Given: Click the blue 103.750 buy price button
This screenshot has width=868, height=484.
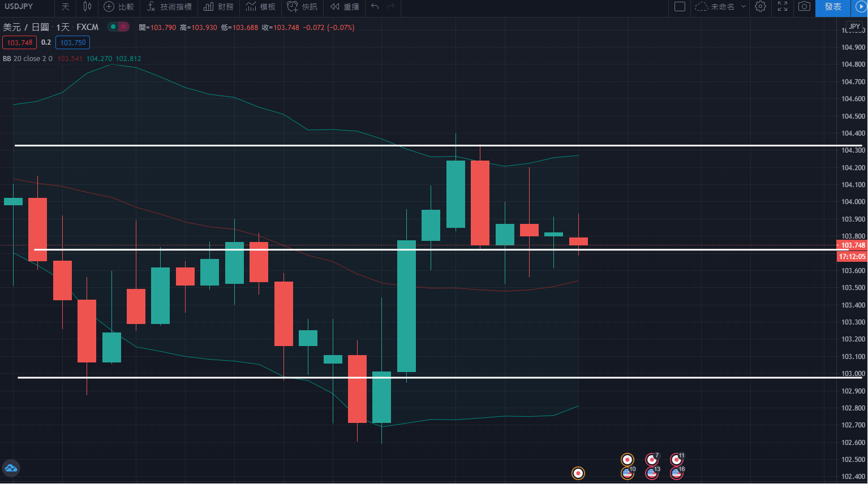Looking at the screenshot, I should 73,42.
